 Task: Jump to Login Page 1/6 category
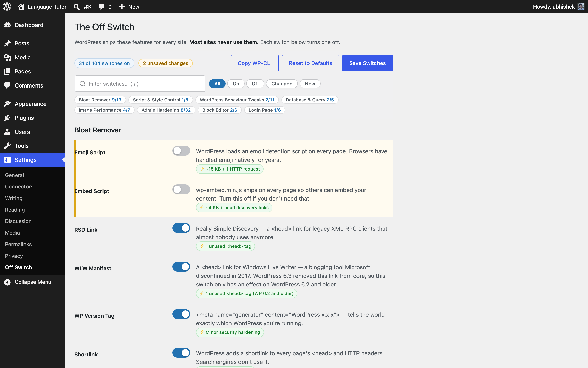265,110
